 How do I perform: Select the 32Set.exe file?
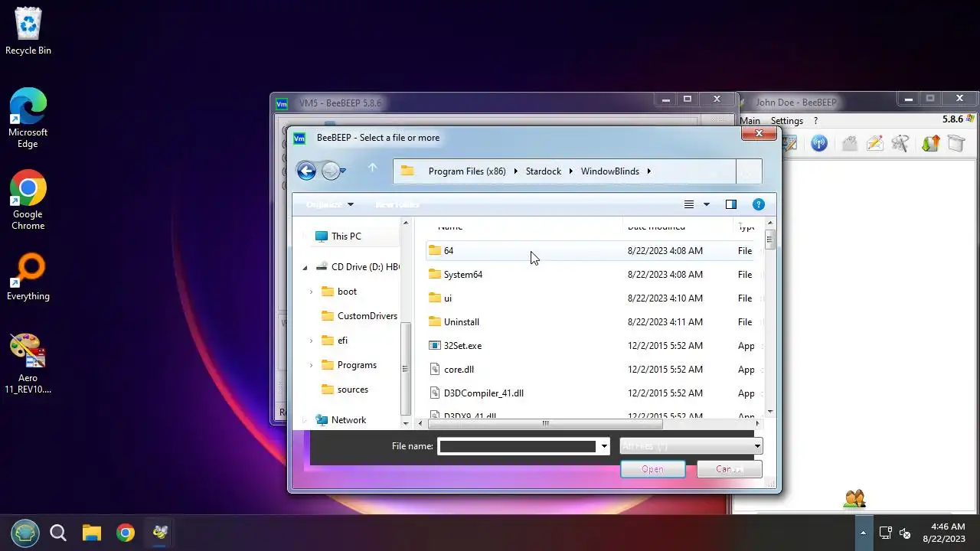click(591, 345)
